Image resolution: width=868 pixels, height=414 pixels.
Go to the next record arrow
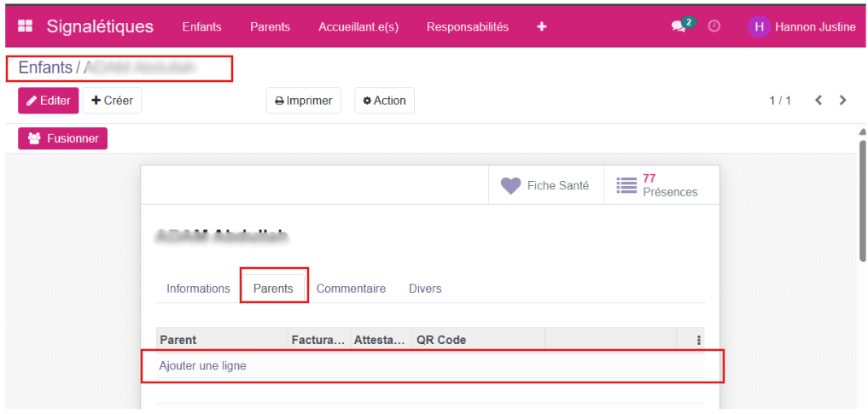pos(843,100)
